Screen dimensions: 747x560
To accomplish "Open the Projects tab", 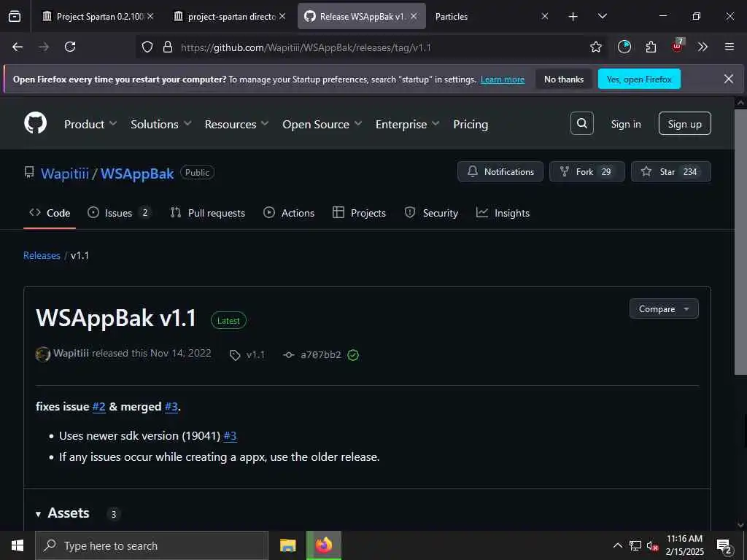I will click(x=359, y=213).
